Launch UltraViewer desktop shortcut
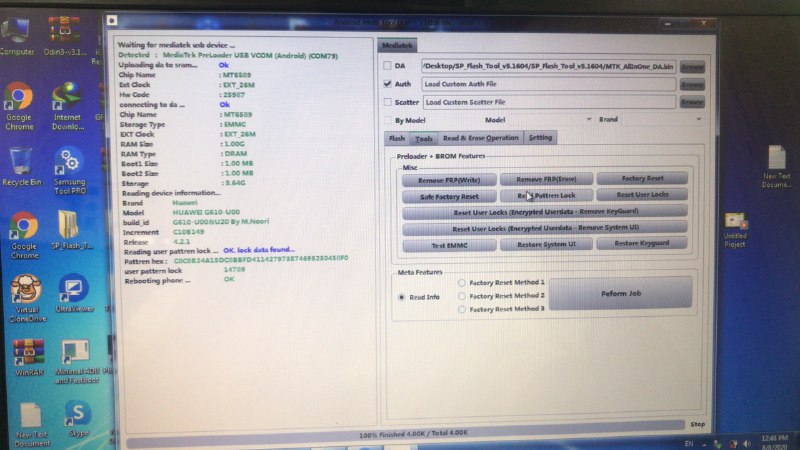The width and height of the screenshot is (800, 450). click(74, 293)
